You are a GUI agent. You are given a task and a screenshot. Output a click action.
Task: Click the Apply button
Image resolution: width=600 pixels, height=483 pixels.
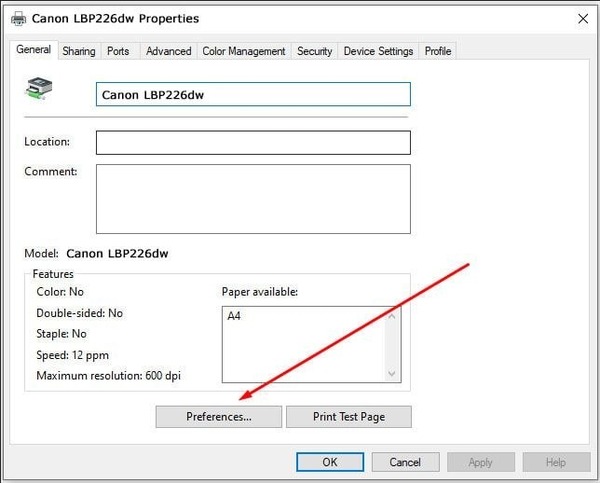pos(481,462)
